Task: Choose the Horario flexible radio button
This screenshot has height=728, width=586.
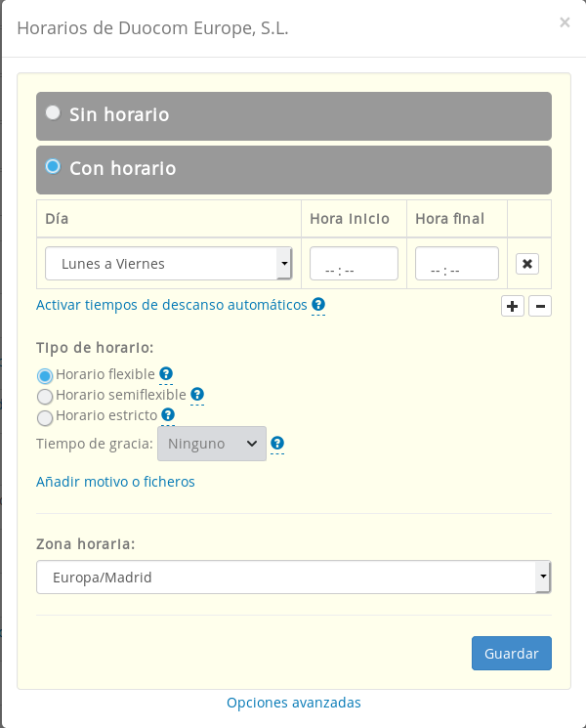Action: tap(45, 375)
